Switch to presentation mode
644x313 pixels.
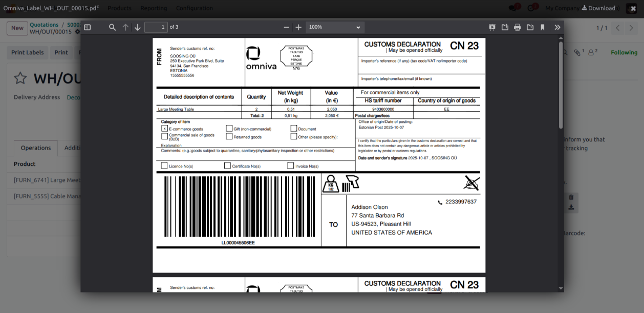coord(492,27)
